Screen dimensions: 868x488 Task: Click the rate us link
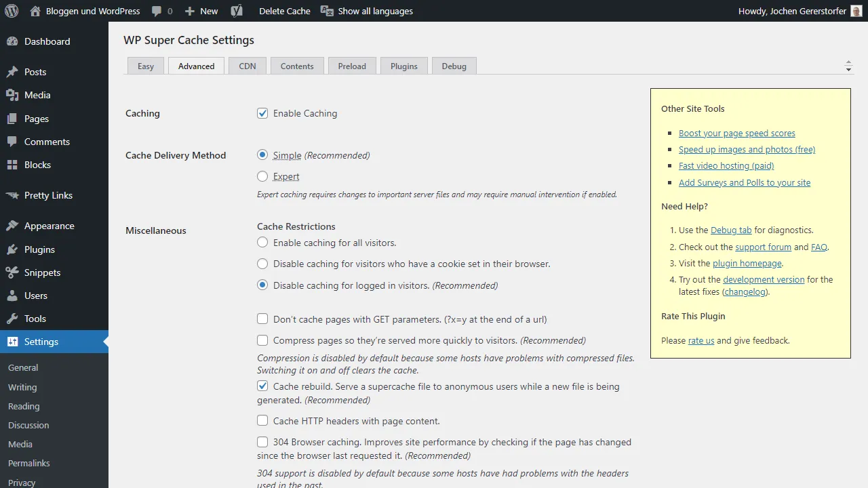coord(701,340)
